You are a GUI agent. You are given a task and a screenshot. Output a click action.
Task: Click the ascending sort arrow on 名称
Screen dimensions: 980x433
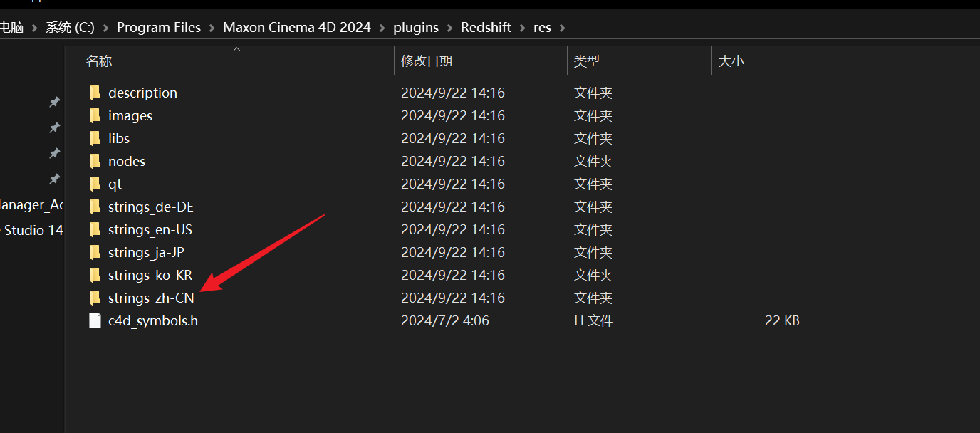(236, 50)
